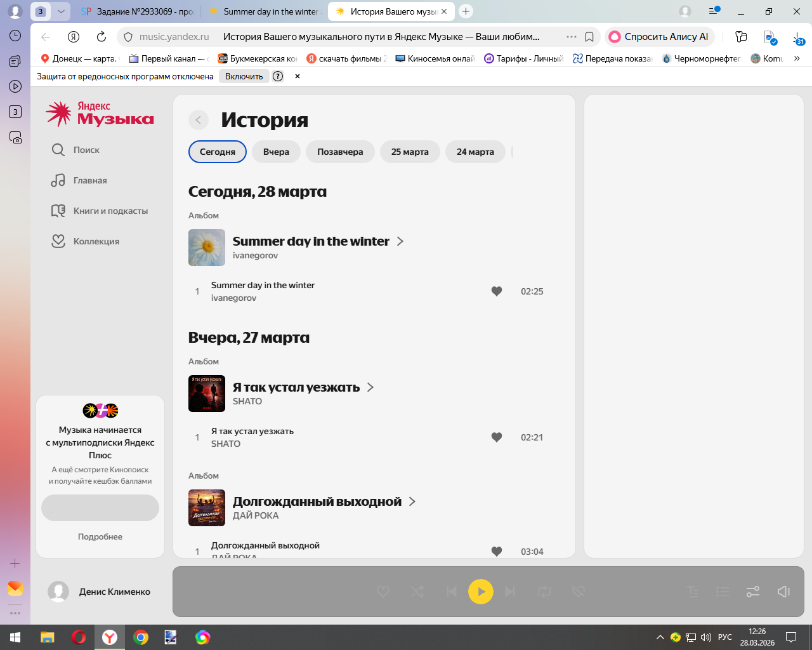Viewport: 812px width, 650px height.
Task: Show lyrics from the player bar
Action: point(693,592)
